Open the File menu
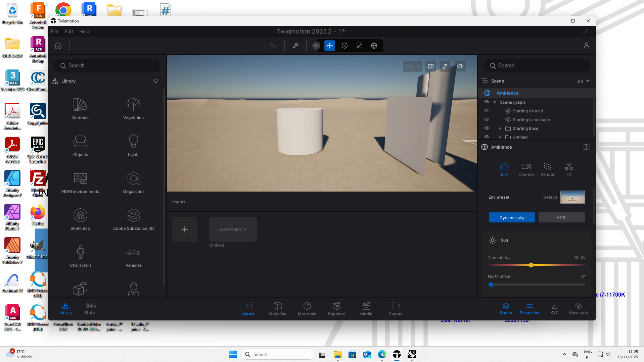Screen dimensions: 644x362 pos(54,32)
